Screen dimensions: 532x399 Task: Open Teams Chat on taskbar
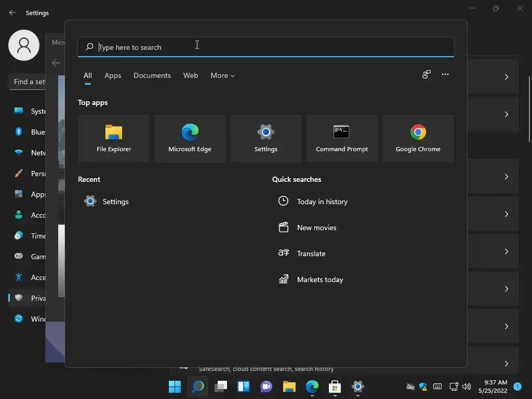[x=267, y=387]
